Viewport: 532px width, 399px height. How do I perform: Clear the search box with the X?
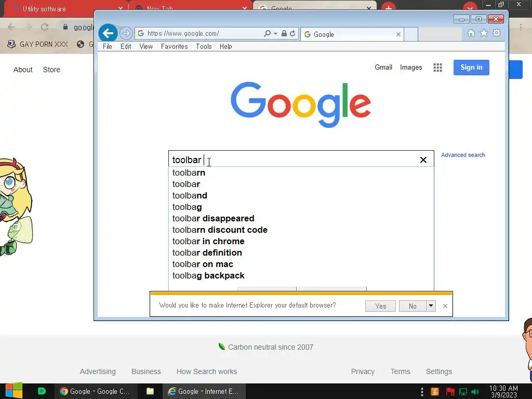point(423,160)
